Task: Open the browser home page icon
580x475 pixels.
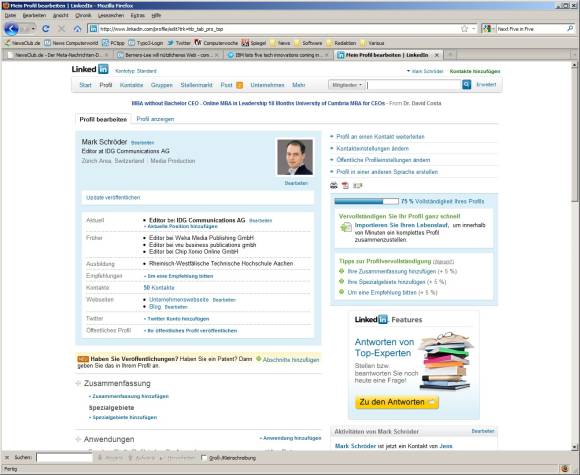Action: coord(77,28)
